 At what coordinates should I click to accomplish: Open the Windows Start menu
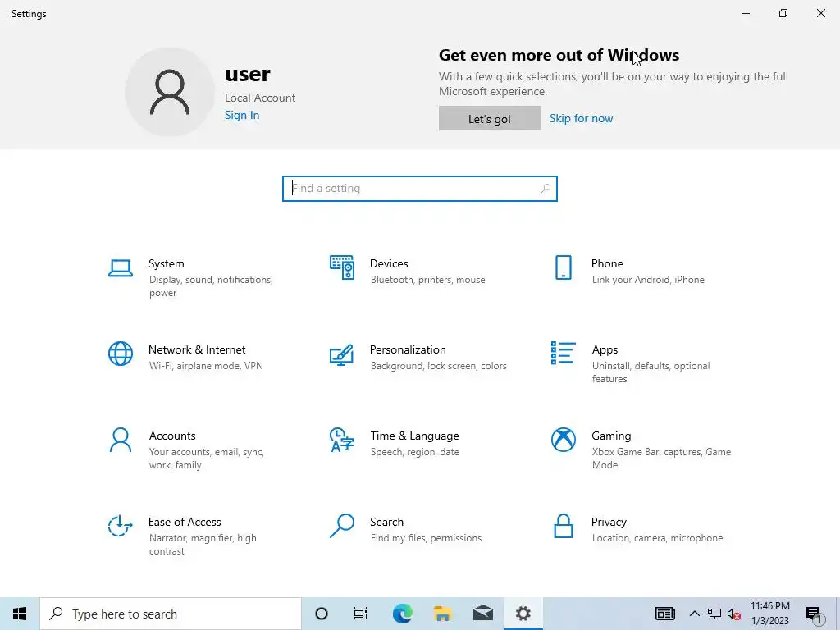(20, 614)
